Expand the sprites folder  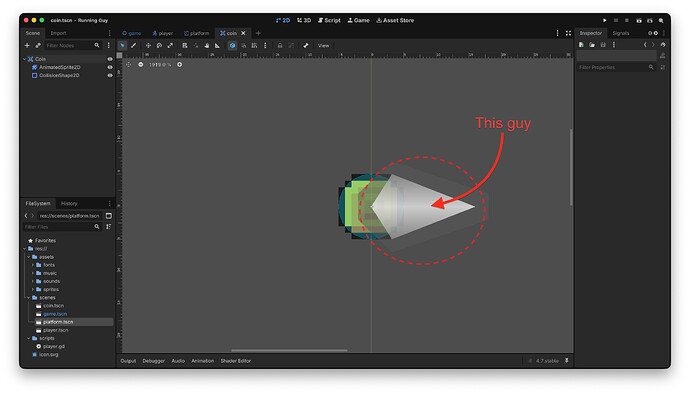click(33, 290)
